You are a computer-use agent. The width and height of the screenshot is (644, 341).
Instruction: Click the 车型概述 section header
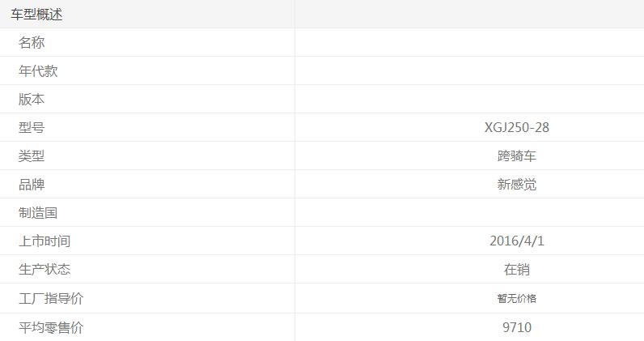tap(36, 15)
